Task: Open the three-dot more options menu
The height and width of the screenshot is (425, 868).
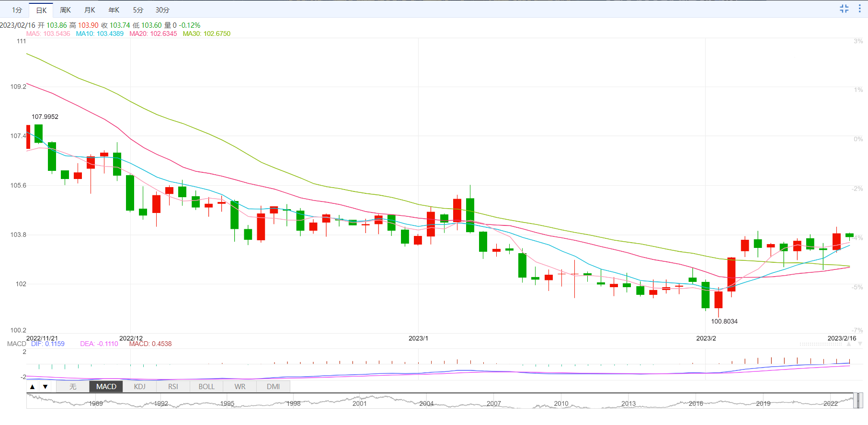Action: (x=859, y=9)
